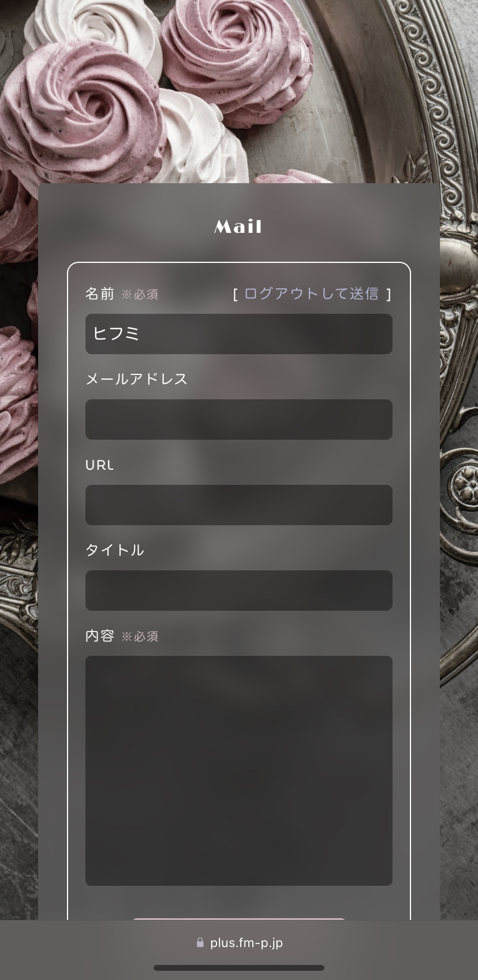
Task: Select the タイトル input field
Action: tap(239, 591)
